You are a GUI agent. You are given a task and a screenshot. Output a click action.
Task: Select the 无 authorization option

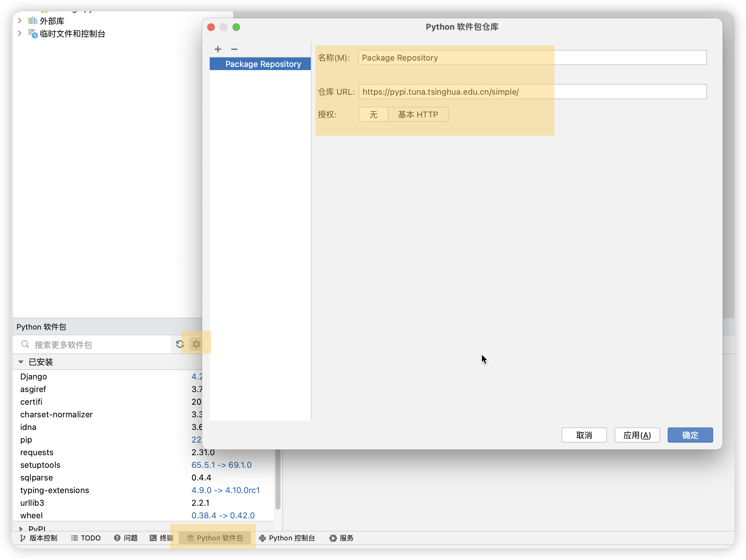coord(373,115)
